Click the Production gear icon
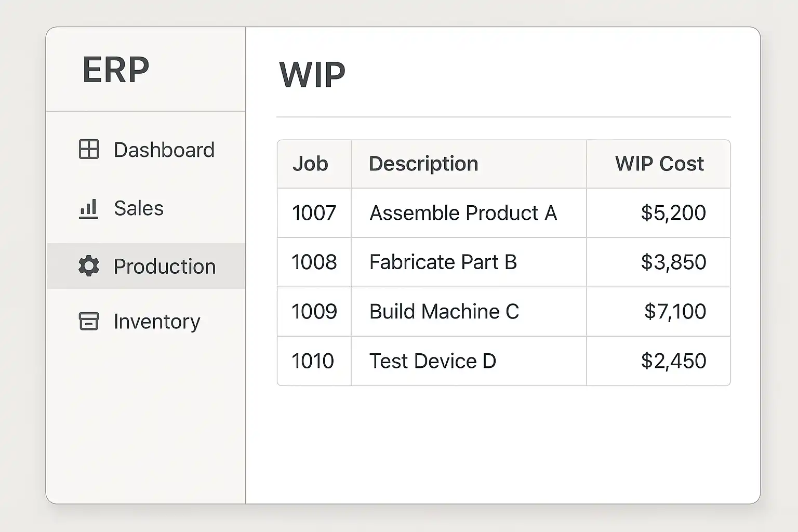Viewport: 798px width, 532px height. pyautogui.click(x=89, y=266)
